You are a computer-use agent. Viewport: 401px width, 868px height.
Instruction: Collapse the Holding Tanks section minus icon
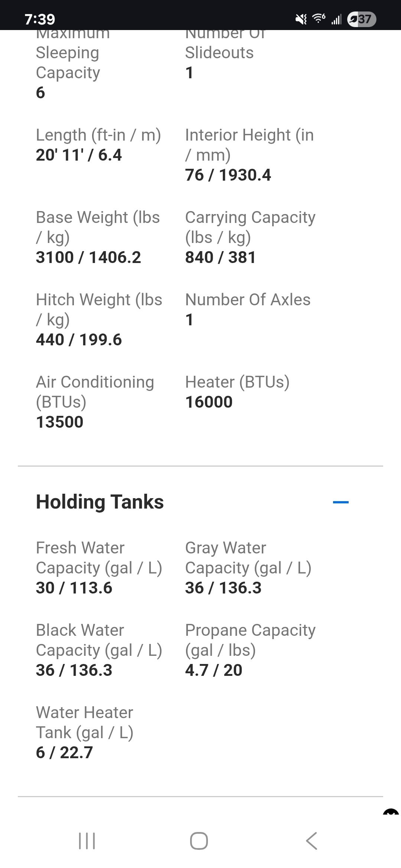340,502
